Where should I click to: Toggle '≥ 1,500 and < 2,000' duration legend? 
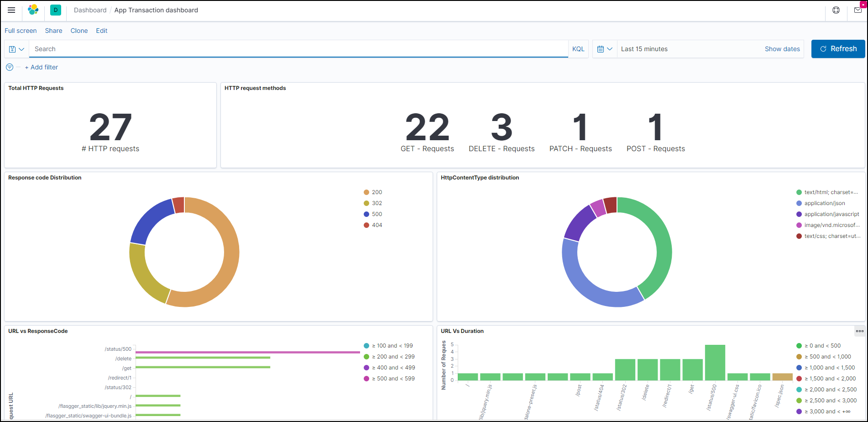[x=826, y=379]
